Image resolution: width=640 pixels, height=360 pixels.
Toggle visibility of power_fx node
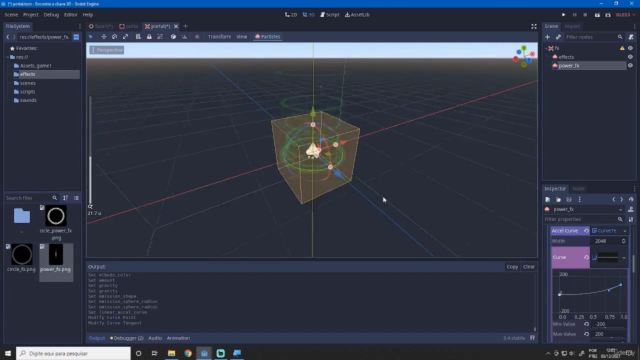point(630,66)
